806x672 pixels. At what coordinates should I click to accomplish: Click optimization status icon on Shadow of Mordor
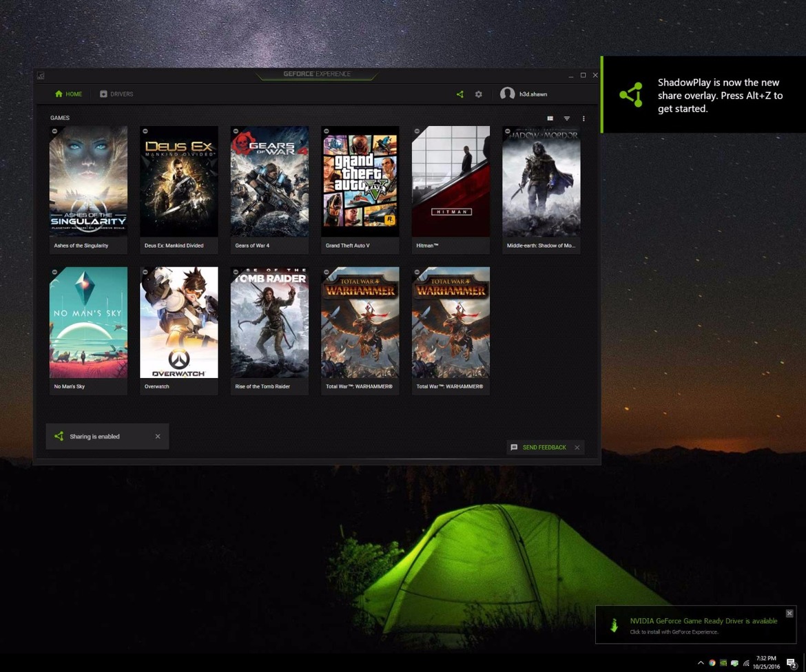coord(507,131)
